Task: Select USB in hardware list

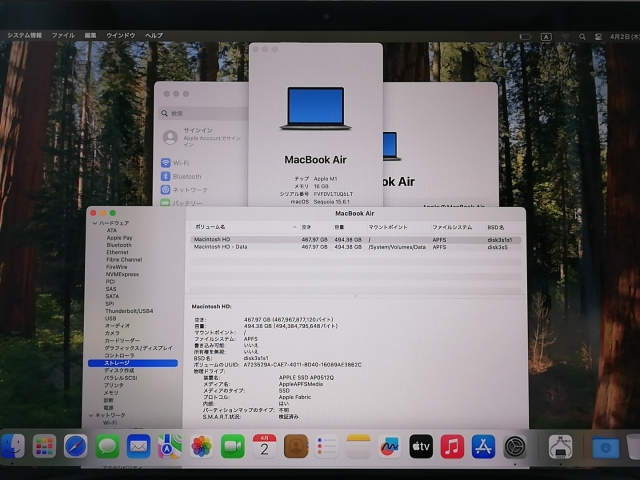Action: coord(111,318)
